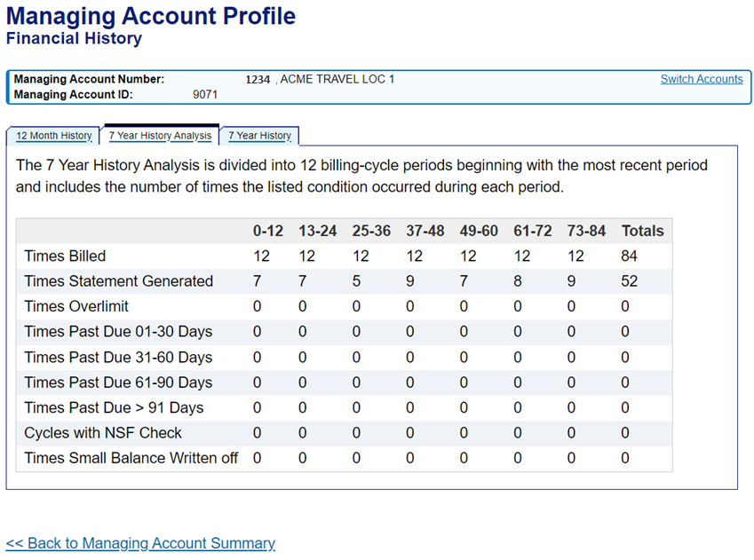
Task: Select the 13-24 column header
Action: coord(317,231)
